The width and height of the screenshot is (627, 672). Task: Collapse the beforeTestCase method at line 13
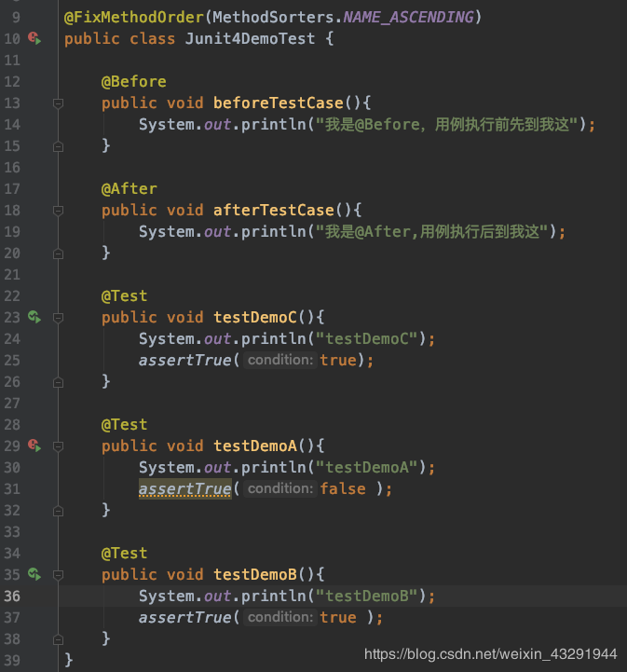[x=59, y=103]
